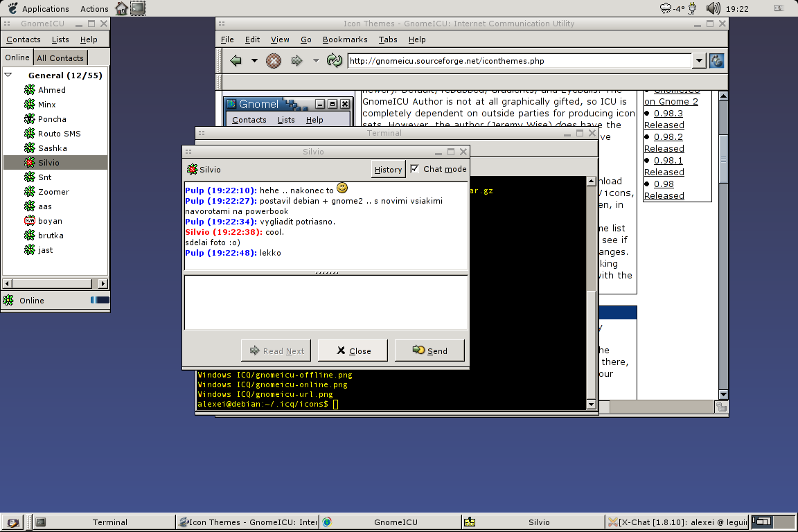Screen dimensions: 798x532
Task: Open the Bookmarks menu
Action: tap(344, 39)
